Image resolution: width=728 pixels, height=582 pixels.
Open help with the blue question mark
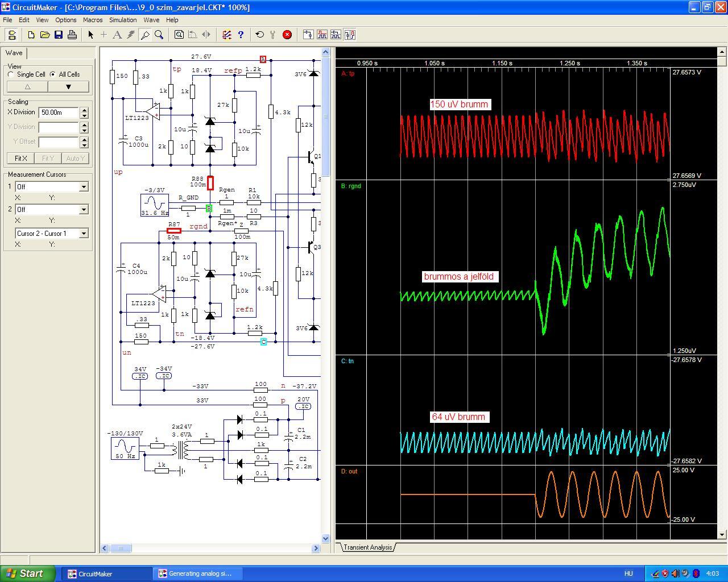tap(241, 35)
